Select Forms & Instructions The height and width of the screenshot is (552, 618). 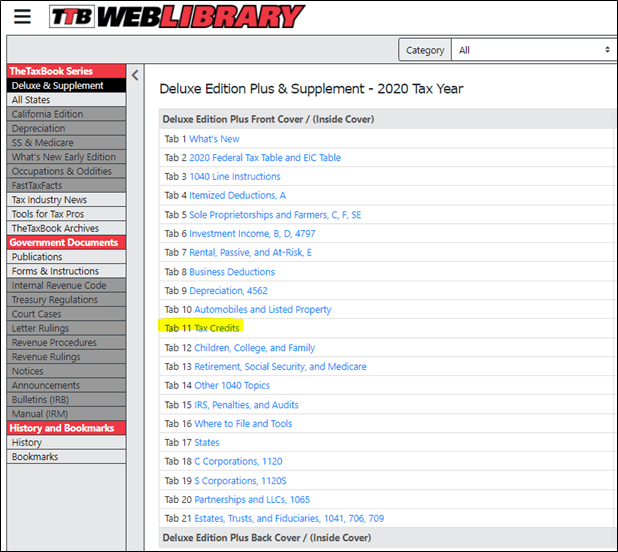[66, 271]
